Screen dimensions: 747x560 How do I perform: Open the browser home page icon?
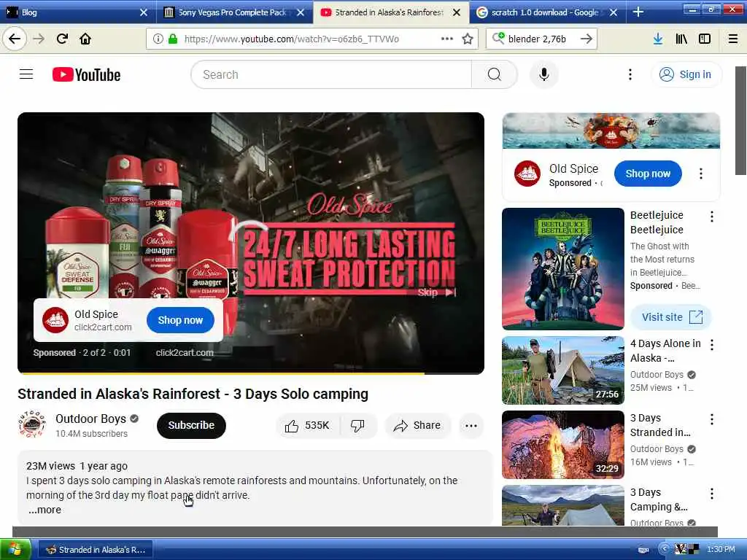85,39
